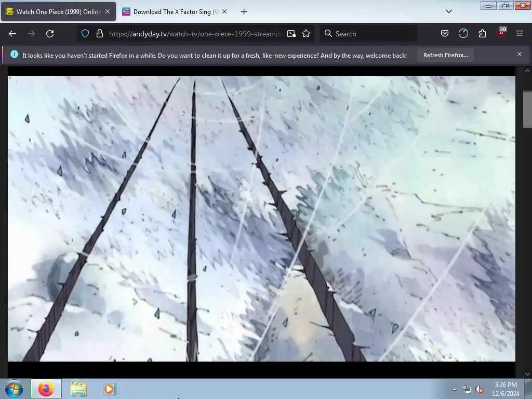
Task: Open the Firefox account icon
Action: pos(463,34)
